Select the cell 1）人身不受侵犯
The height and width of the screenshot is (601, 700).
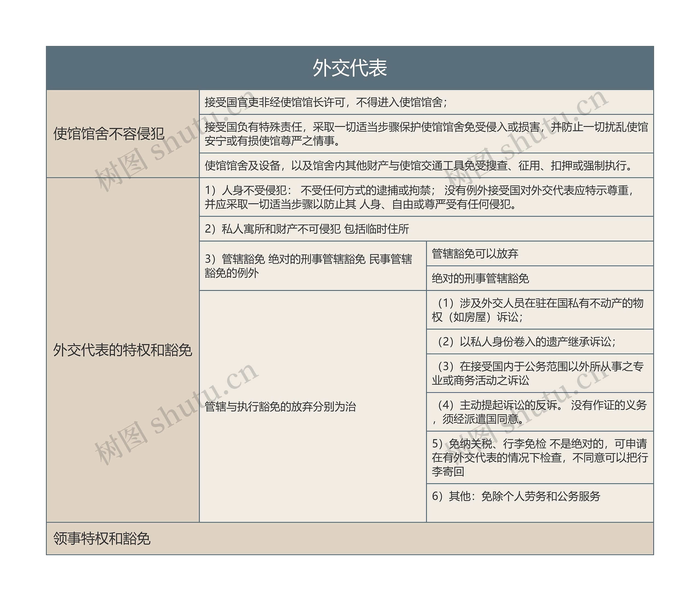[426, 197]
